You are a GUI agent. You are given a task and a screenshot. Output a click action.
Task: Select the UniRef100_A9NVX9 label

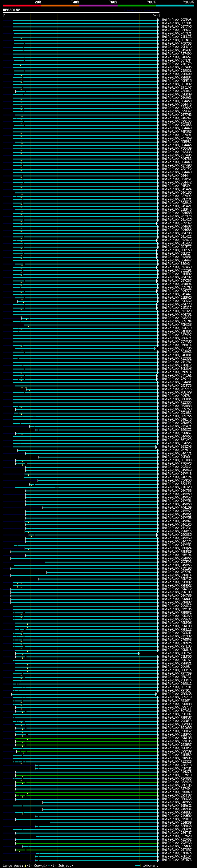177,579
